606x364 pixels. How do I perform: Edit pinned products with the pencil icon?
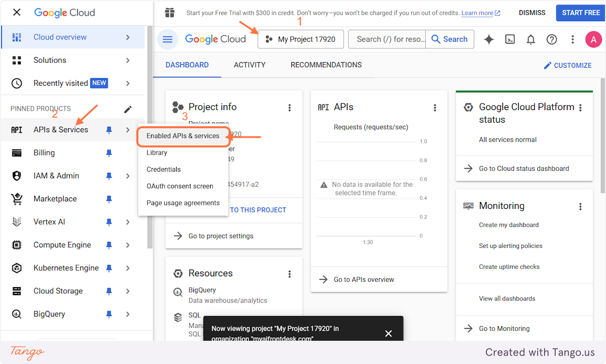(x=128, y=109)
